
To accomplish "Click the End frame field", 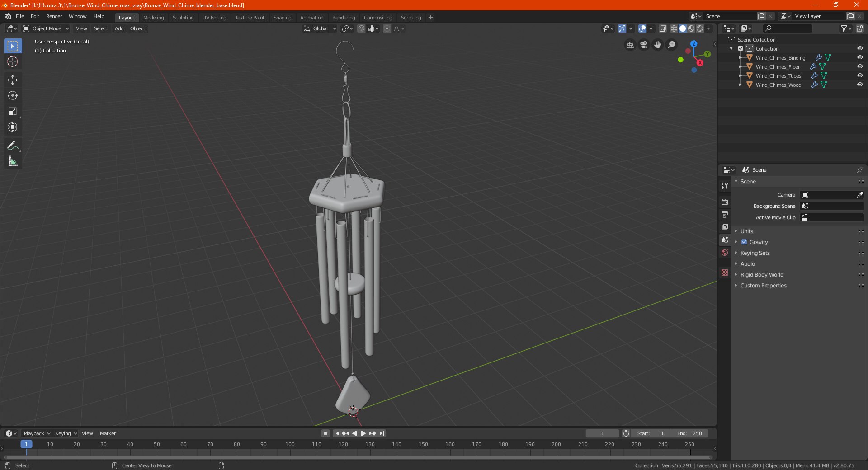I will click(689, 433).
